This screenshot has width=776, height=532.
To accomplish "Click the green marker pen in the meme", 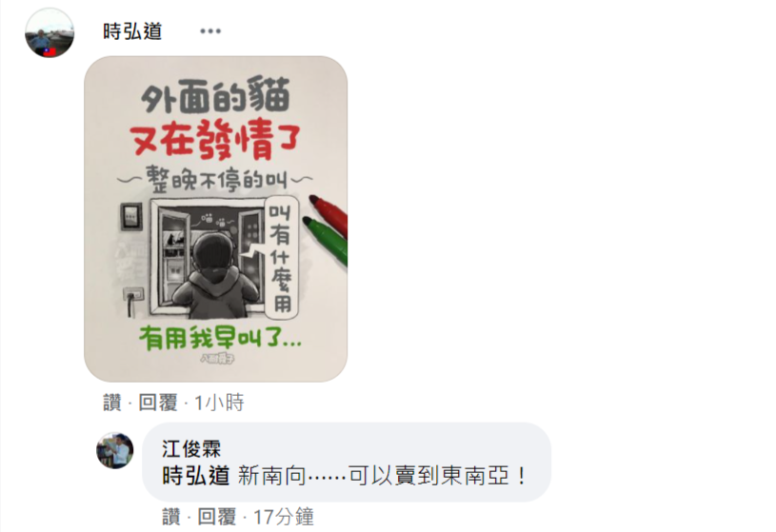I will (x=326, y=240).
